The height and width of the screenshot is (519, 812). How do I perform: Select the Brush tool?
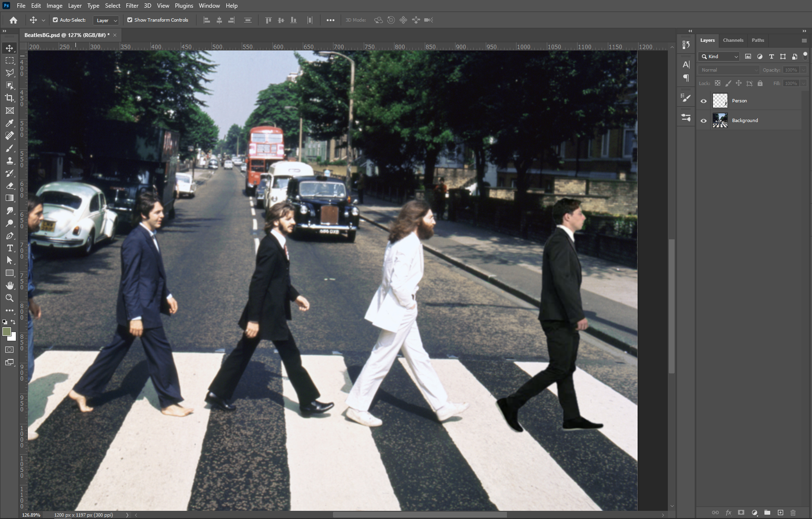click(10, 148)
